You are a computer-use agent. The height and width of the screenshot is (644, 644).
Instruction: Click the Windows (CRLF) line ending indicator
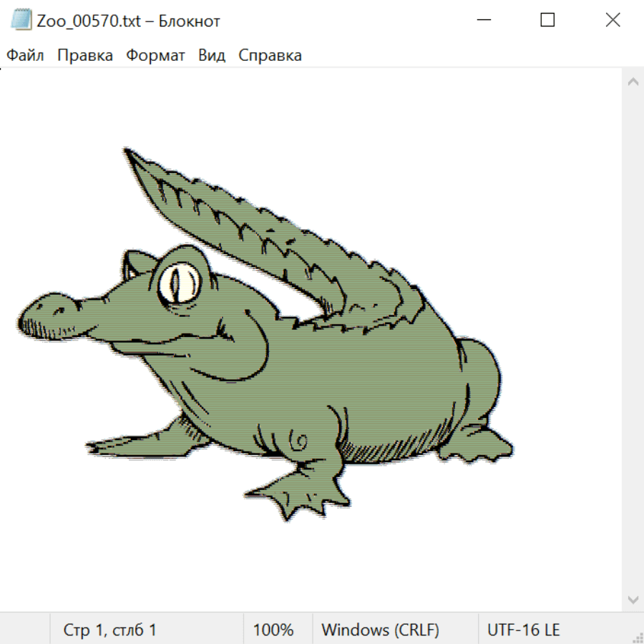tap(380, 630)
